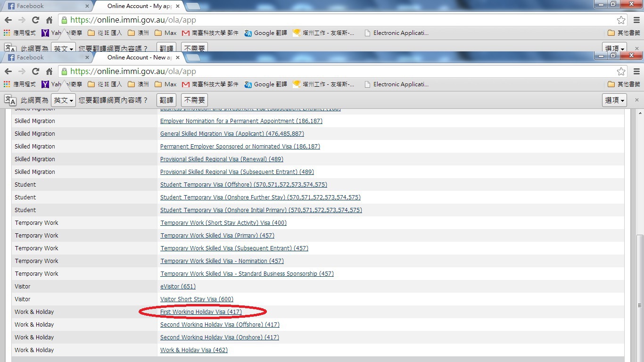Open Temporary Work Skilled Visa - Nomination link
This screenshot has width=644, height=362.
coord(222,261)
